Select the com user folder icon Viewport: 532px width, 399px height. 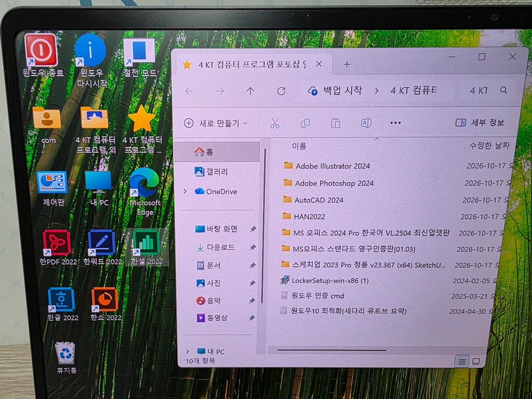[x=47, y=118]
